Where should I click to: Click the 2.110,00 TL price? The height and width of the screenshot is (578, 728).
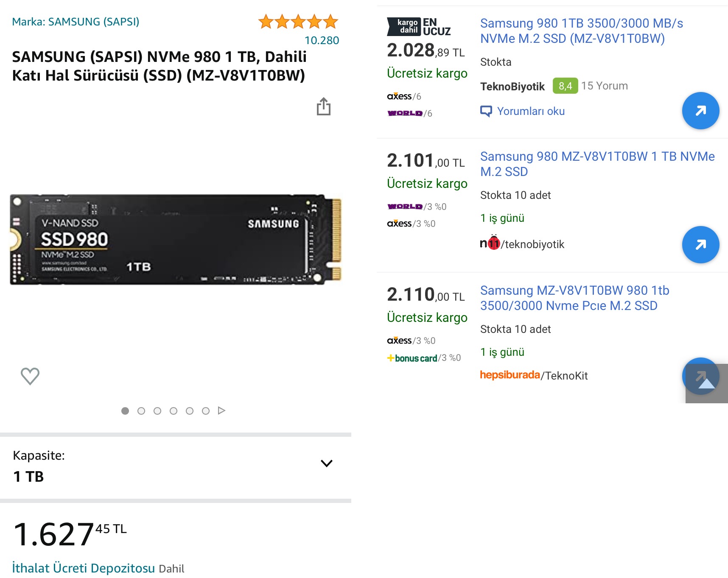pos(426,295)
